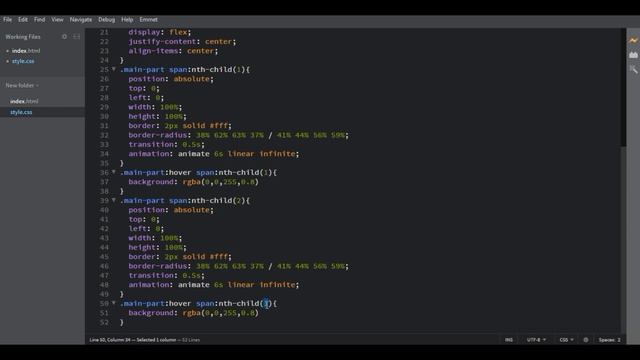The image size is (640, 360).
Task: Select style.css in Working Files
Action: click(x=23, y=61)
